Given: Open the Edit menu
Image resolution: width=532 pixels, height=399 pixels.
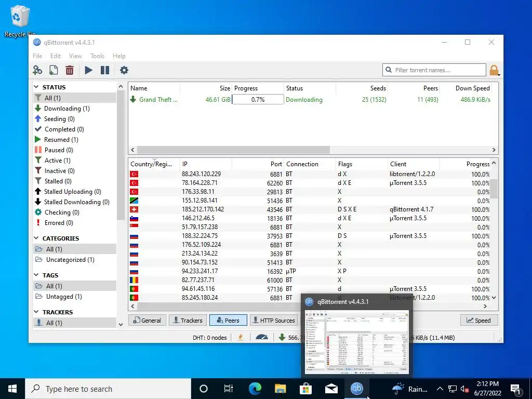Looking at the screenshot, I should [x=55, y=56].
